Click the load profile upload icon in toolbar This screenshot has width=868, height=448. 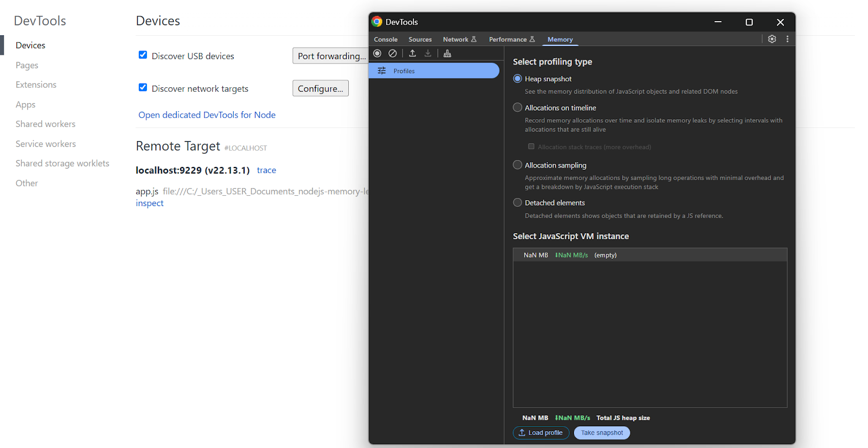412,53
